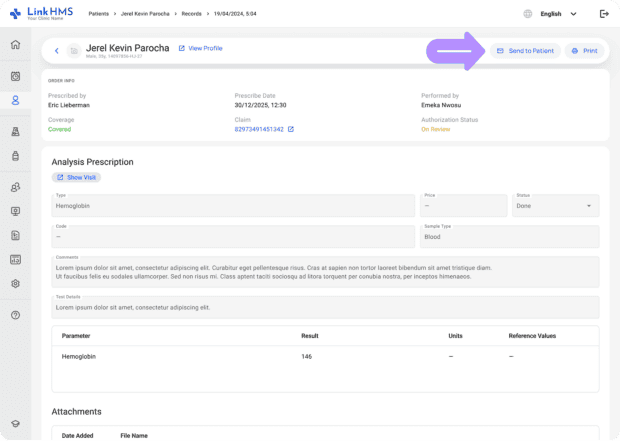Viewport: 620px width, 441px height.
Task: Click the Analysis Prescription heading
Action: (93, 162)
